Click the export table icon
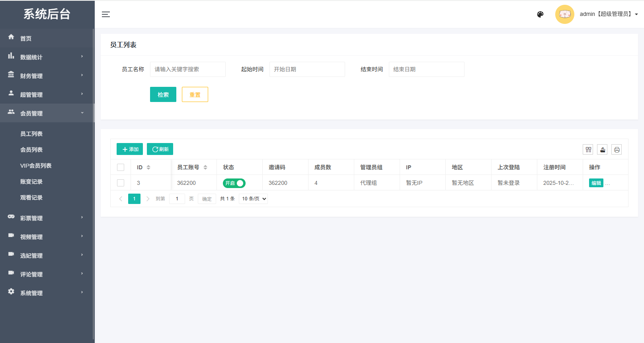 tap(602, 150)
